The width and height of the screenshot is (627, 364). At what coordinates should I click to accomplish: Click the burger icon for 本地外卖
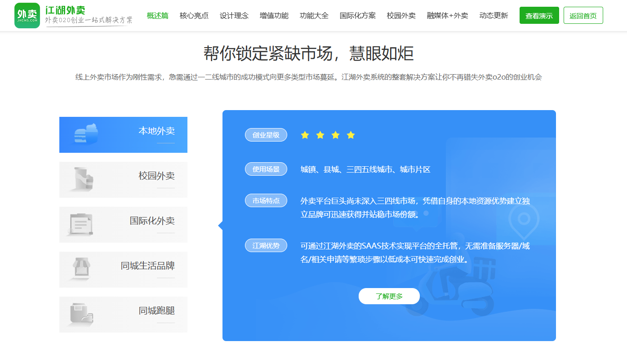86,134
